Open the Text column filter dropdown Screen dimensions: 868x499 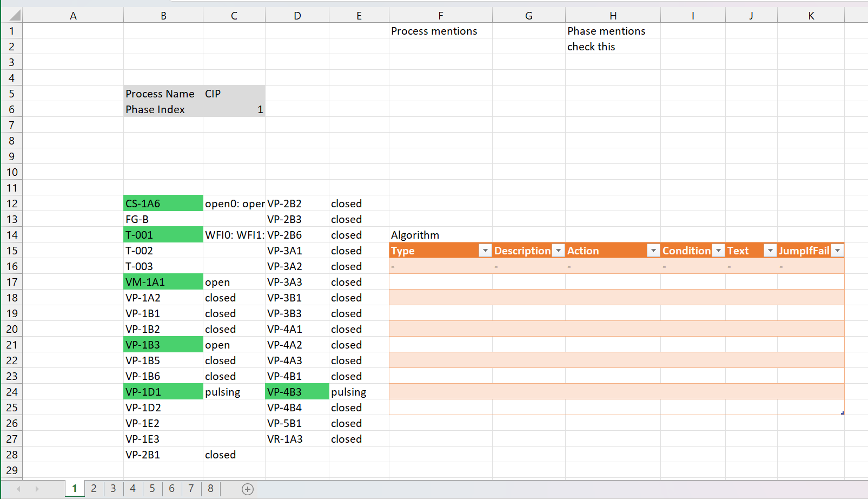click(x=770, y=251)
